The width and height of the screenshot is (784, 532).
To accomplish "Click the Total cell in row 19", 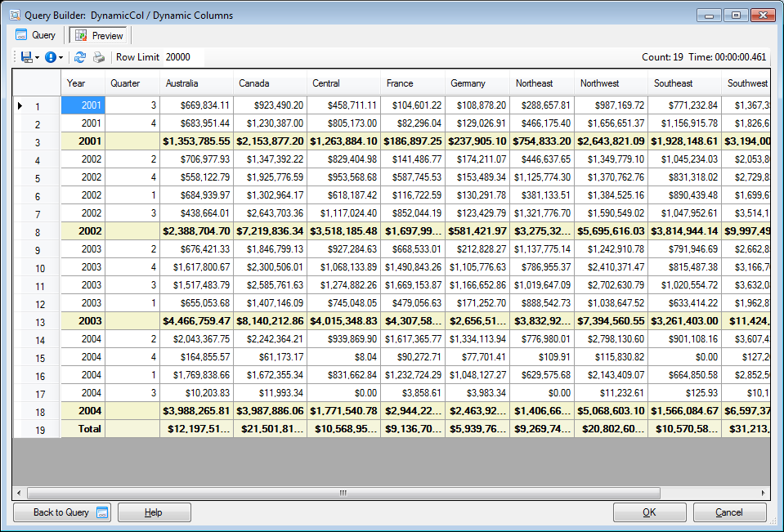I will [x=83, y=429].
